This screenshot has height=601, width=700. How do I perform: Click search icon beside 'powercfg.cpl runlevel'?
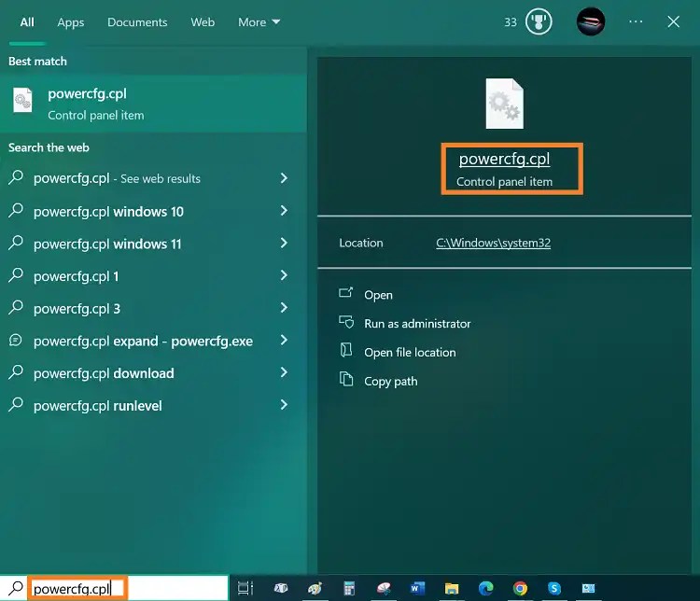pos(16,405)
